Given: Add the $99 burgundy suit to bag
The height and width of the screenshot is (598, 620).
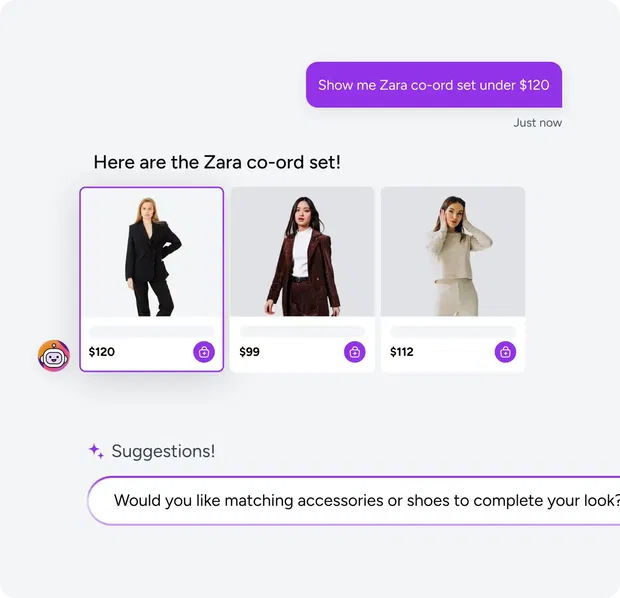Looking at the screenshot, I should pos(354,352).
